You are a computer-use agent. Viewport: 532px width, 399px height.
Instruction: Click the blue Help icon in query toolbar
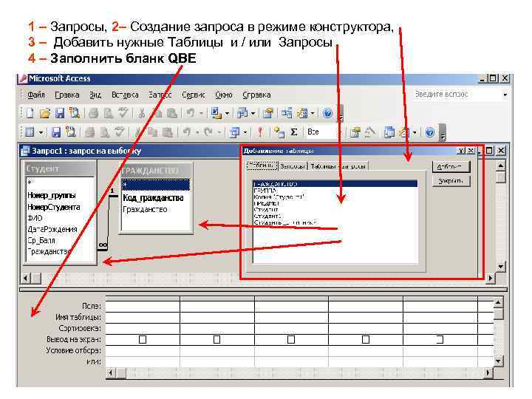click(430, 132)
